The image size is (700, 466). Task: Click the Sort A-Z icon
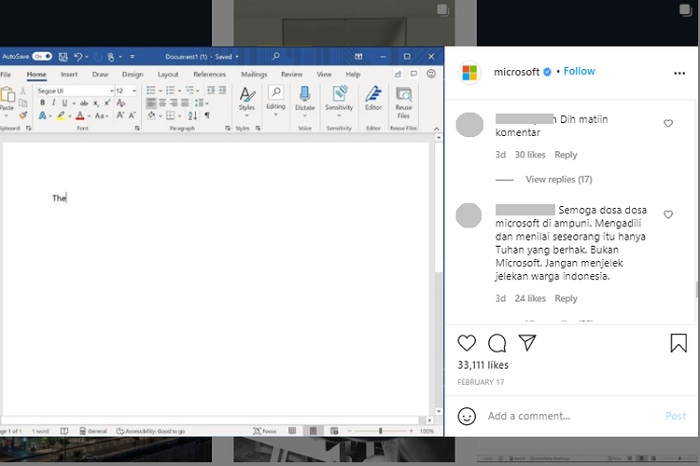192,116
